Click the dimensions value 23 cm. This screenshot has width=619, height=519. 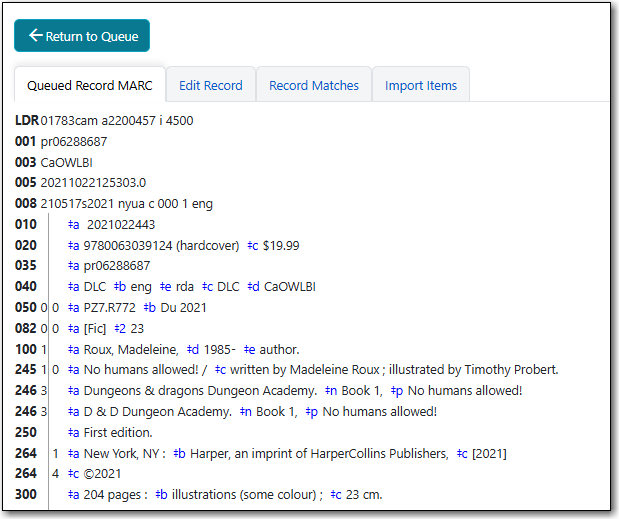[x=364, y=494]
